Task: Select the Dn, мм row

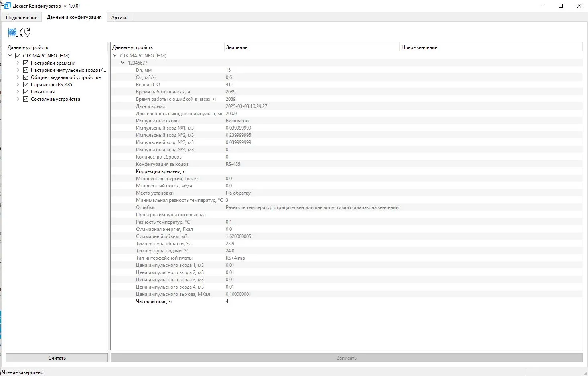Action: 347,70
